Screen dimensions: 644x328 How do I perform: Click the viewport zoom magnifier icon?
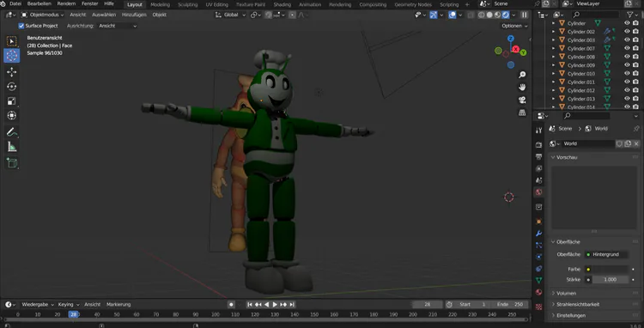tap(522, 75)
